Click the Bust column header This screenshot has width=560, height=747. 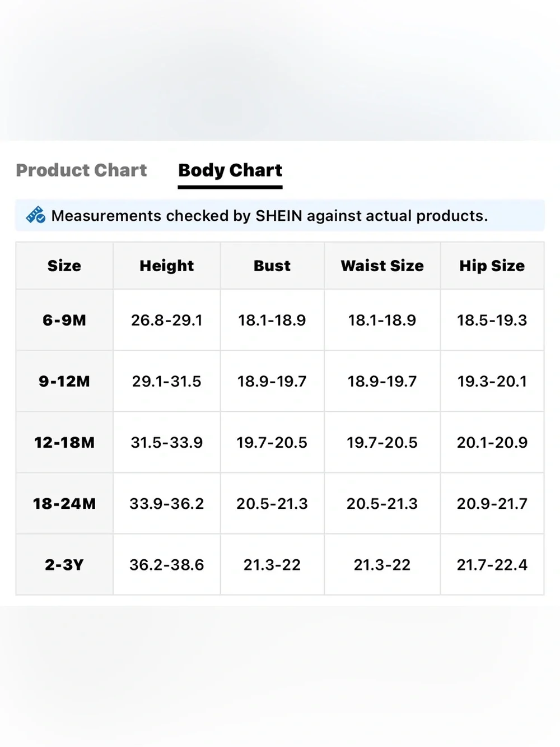pos(272,266)
